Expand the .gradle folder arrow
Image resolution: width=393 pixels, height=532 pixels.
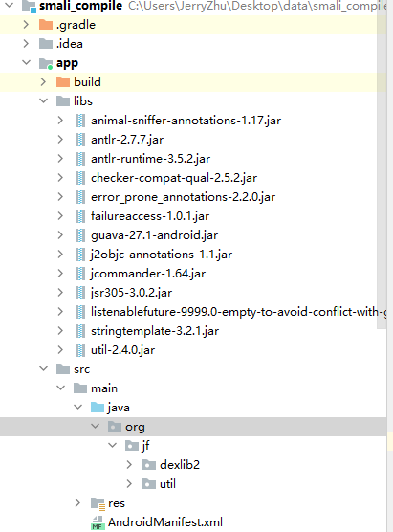point(26,25)
